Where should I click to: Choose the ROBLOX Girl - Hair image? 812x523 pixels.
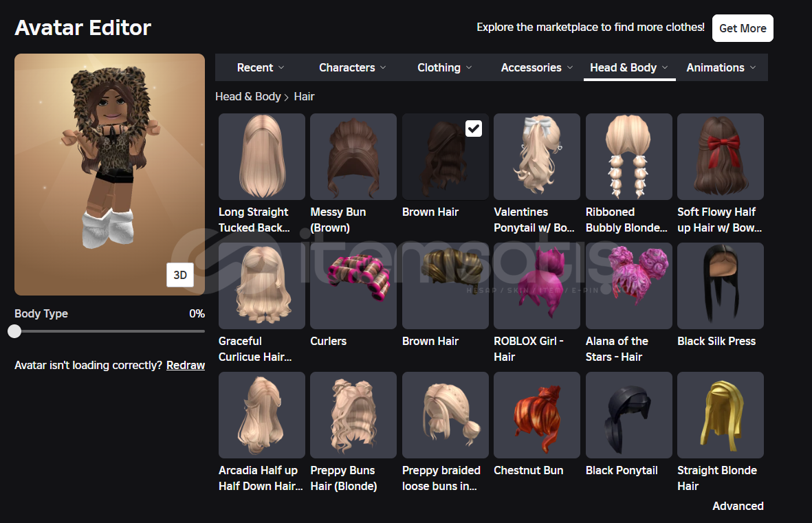[536, 286]
